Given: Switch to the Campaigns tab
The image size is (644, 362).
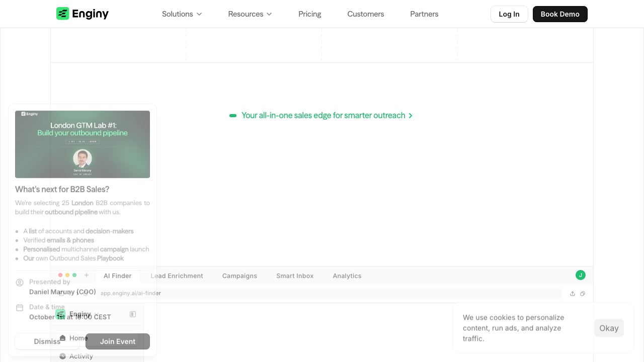Looking at the screenshot, I should pyautogui.click(x=239, y=276).
